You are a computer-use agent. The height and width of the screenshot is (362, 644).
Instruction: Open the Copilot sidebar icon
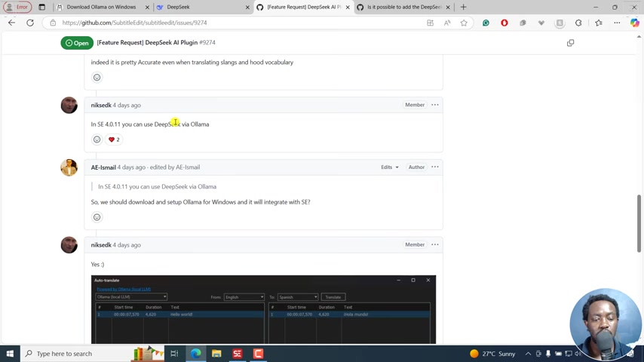[x=634, y=23]
